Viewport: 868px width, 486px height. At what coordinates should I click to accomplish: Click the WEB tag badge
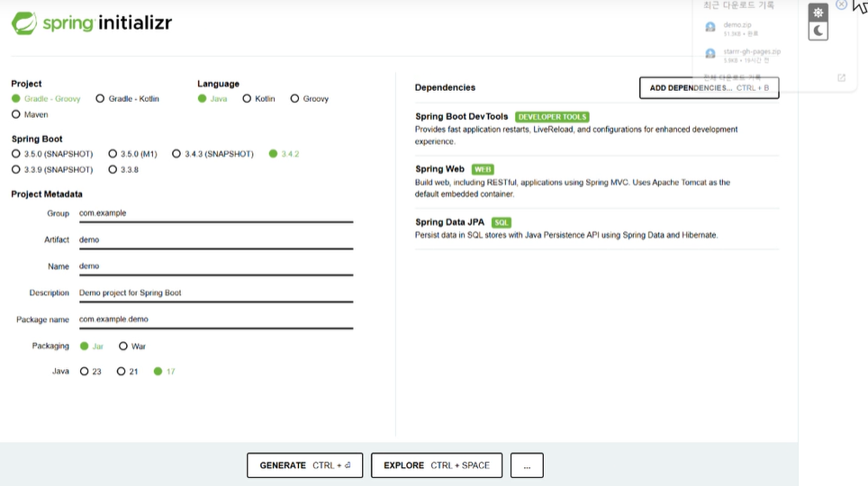click(x=483, y=169)
